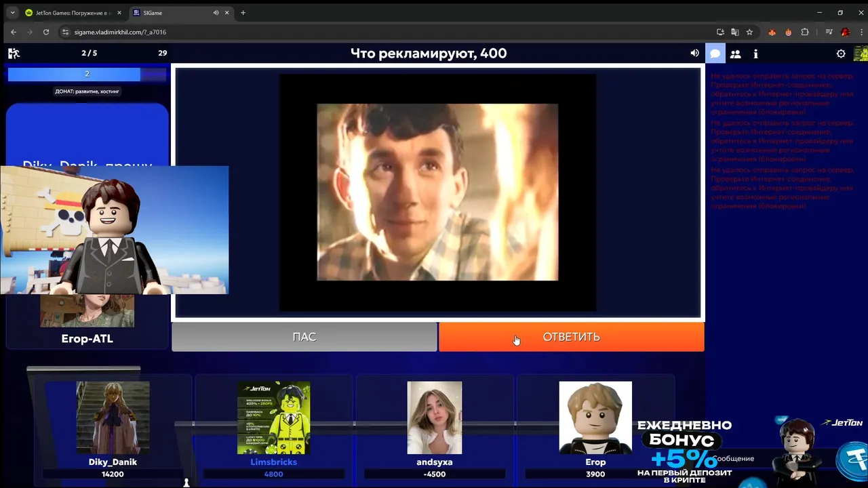Select player Егор avatar
The image size is (868, 488).
[595, 418]
